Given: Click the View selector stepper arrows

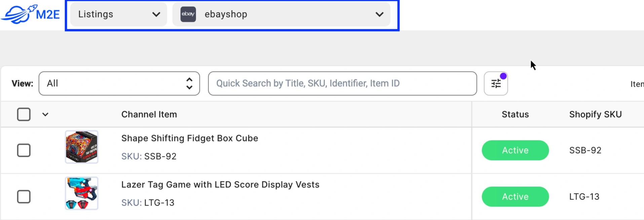Looking at the screenshot, I should pyautogui.click(x=189, y=83).
